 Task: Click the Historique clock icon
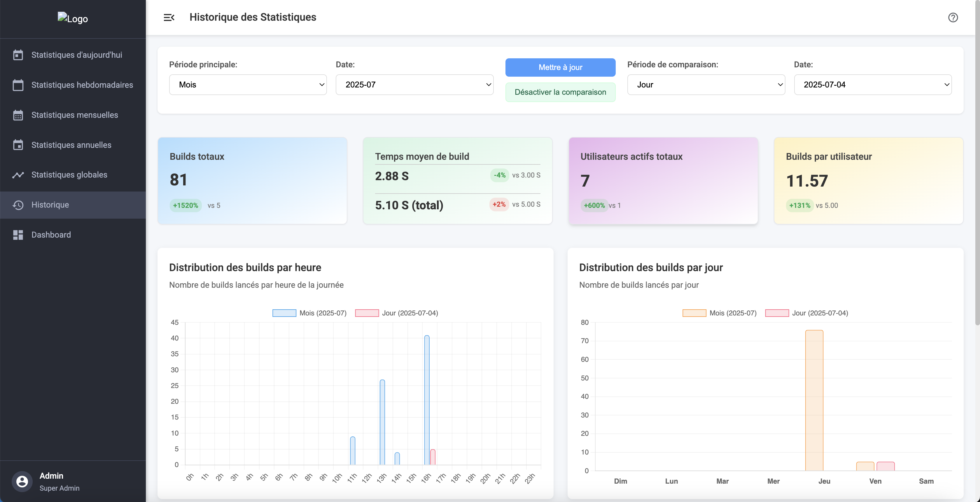(18, 205)
